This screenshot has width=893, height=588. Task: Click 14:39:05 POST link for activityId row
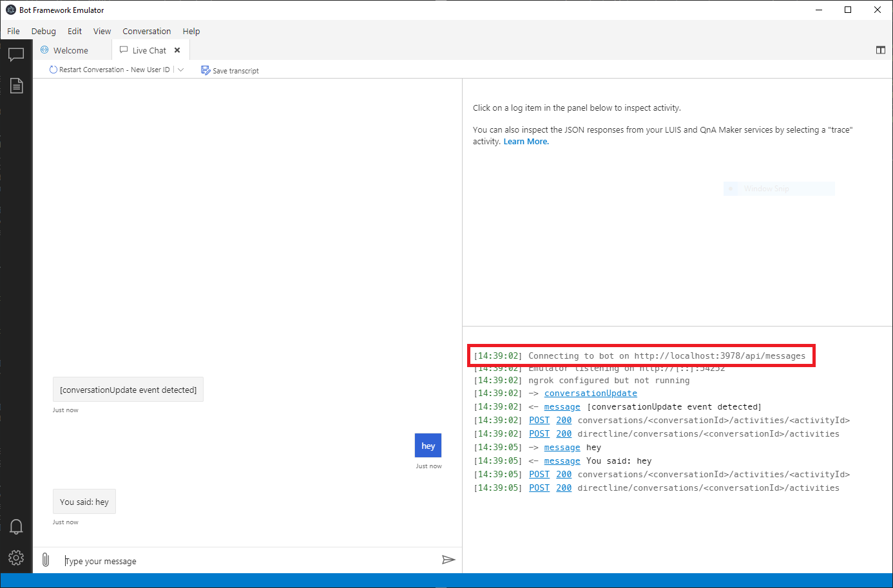[539, 475]
